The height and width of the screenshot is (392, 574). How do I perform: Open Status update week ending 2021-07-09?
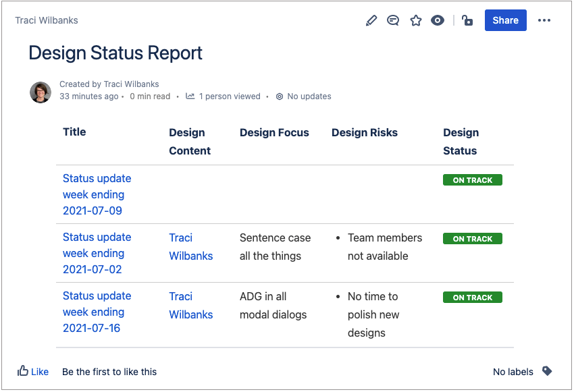(x=97, y=194)
